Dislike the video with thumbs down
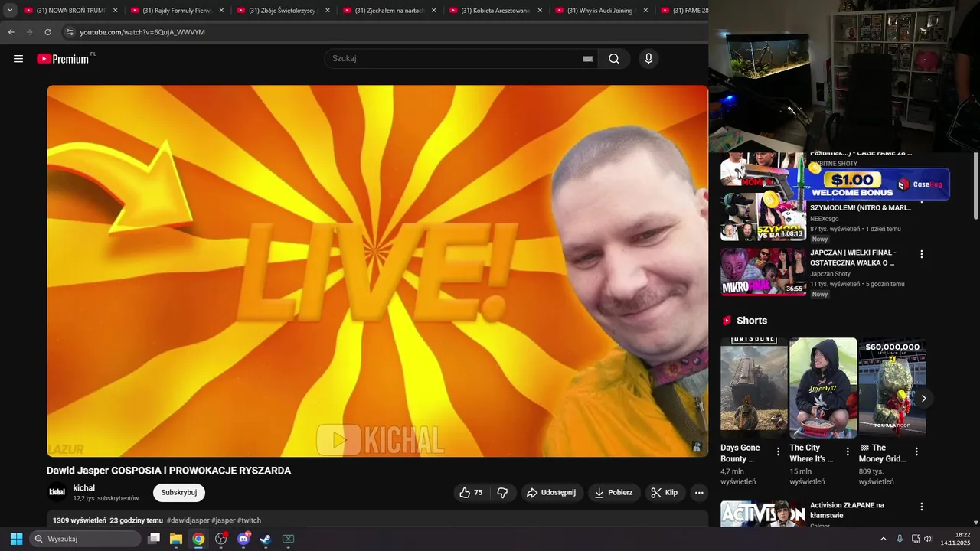 click(502, 493)
